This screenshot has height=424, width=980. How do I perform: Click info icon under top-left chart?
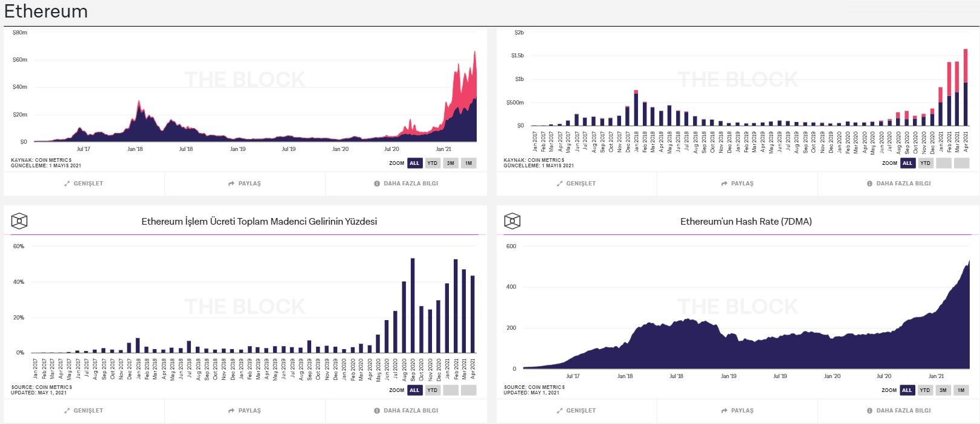[377, 184]
